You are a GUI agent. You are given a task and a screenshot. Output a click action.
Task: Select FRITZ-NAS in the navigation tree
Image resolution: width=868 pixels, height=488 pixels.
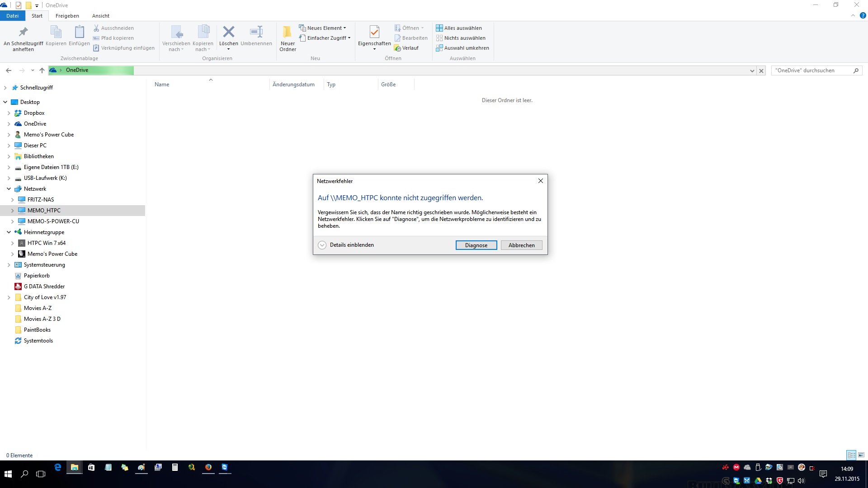pyautogui.click(x=41, y=200)
